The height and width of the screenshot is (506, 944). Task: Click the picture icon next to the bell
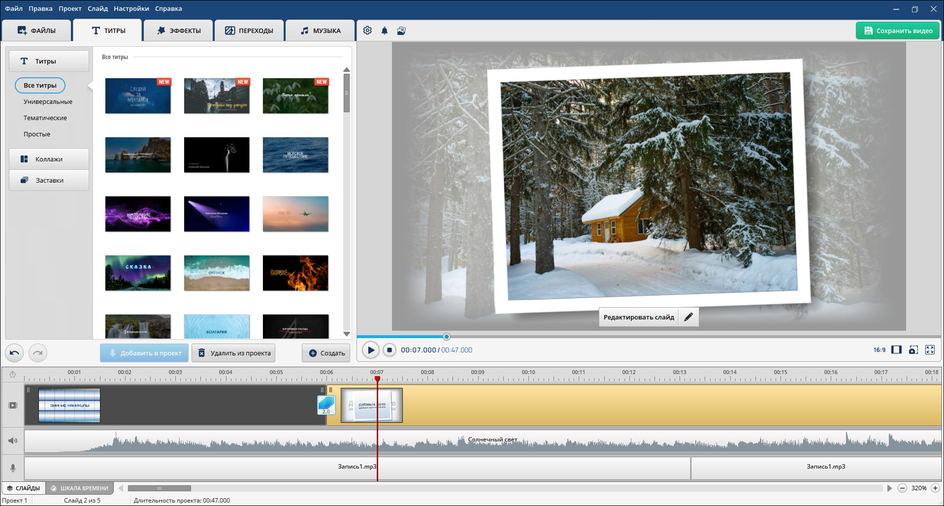[402, 31]
